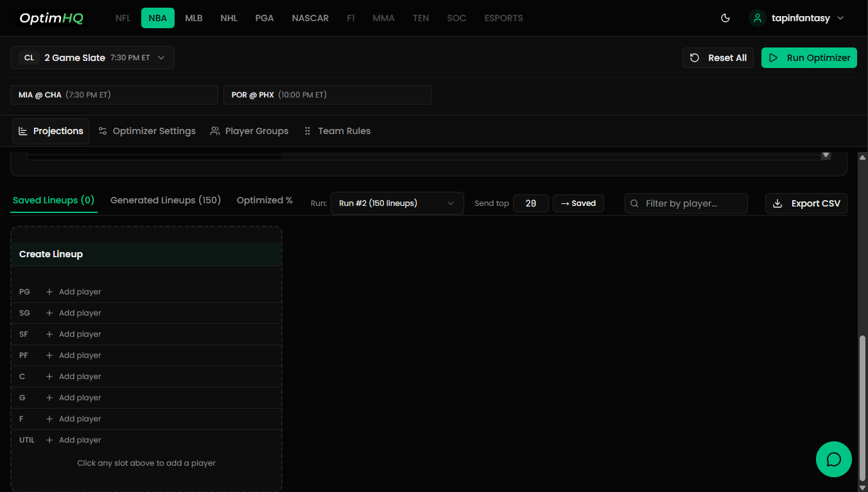This screenshot has width=868, height=492.
Task: Click the search magnifier icon in filter
Action: click(634, 203)
